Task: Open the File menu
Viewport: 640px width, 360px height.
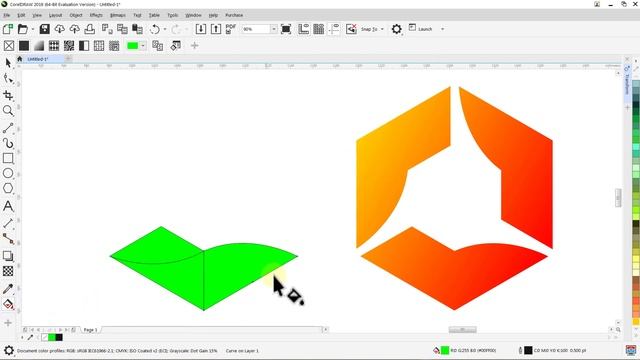Action: (x=7, y=15)
